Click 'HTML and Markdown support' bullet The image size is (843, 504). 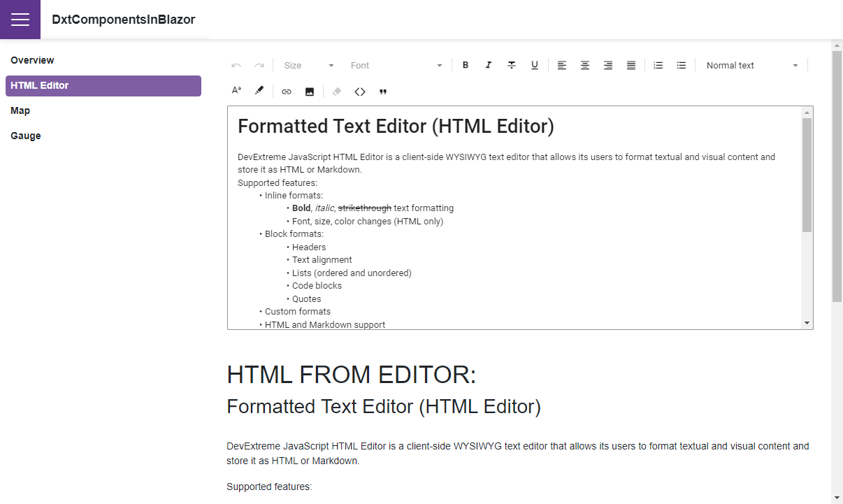(325, 324)
